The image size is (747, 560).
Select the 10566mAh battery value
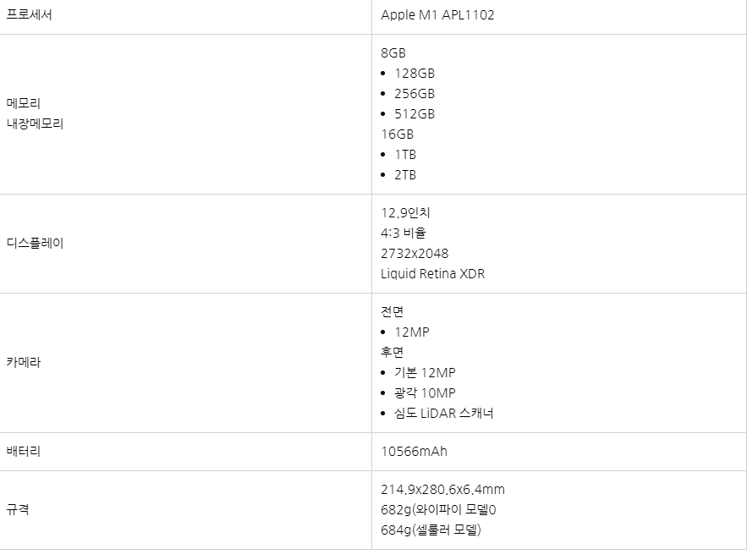pos(414,452)
